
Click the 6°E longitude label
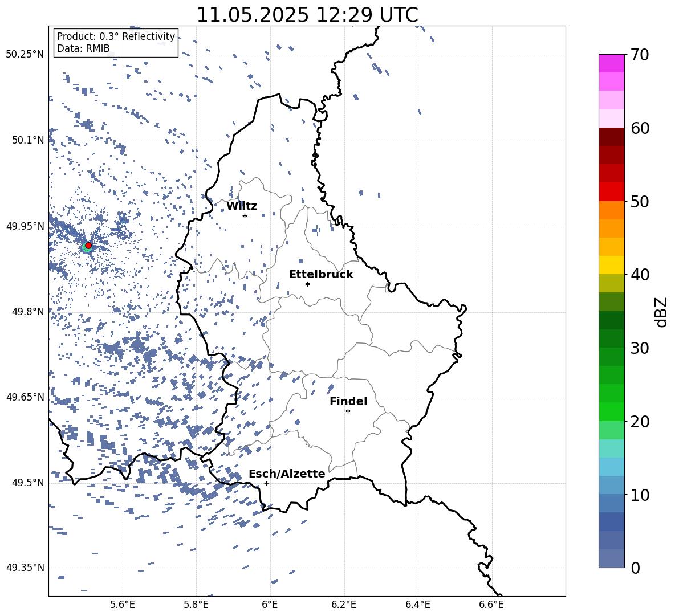point(270,605)
